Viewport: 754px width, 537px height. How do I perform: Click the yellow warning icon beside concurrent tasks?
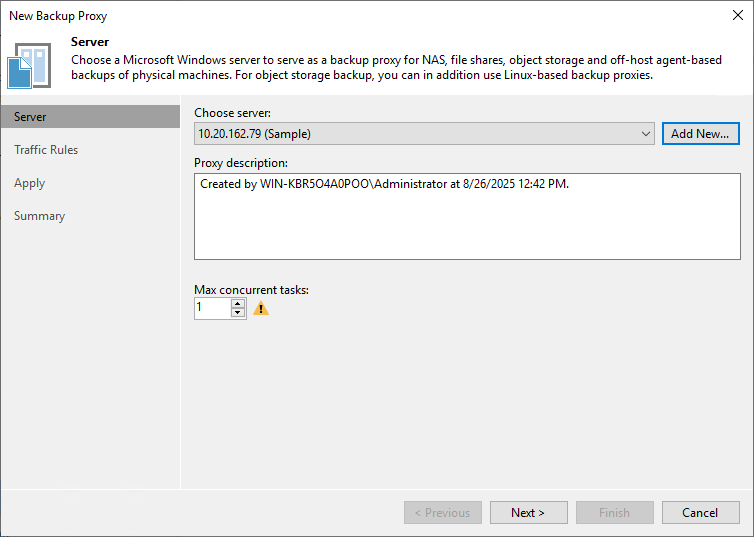coord(261,309)
